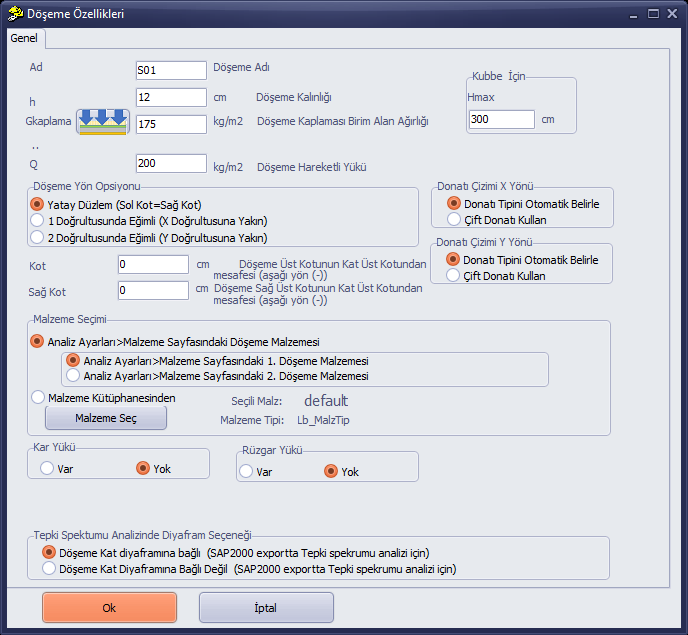
Task: Click the Malzeme Seç button
Action: click(106, 418)
